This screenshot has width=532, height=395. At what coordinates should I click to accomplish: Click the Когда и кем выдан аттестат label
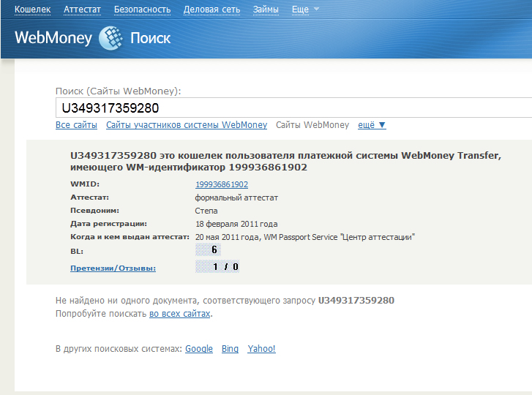coord(130,237)
